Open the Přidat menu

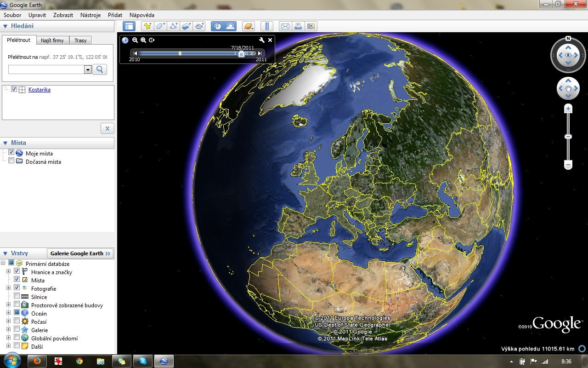point(115,15)
